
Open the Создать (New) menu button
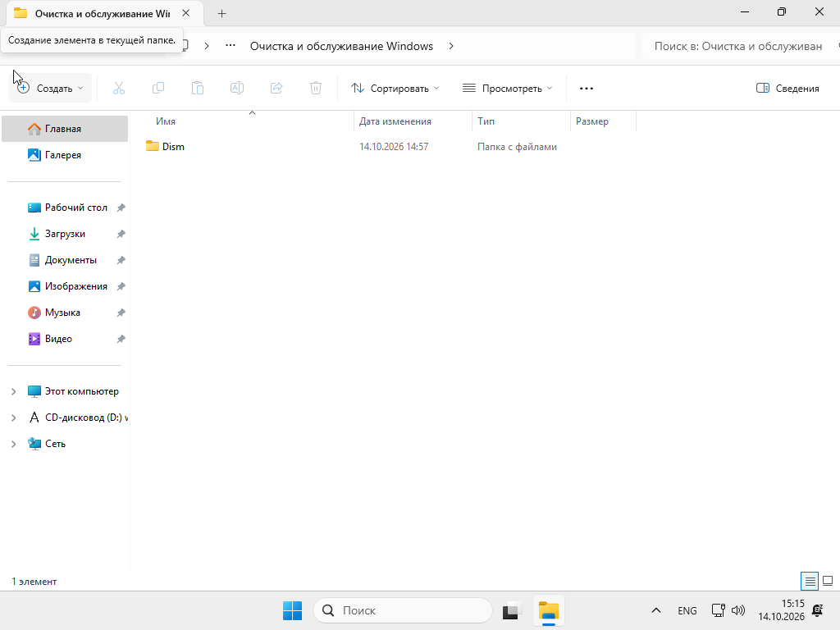(x=50, y=89)
